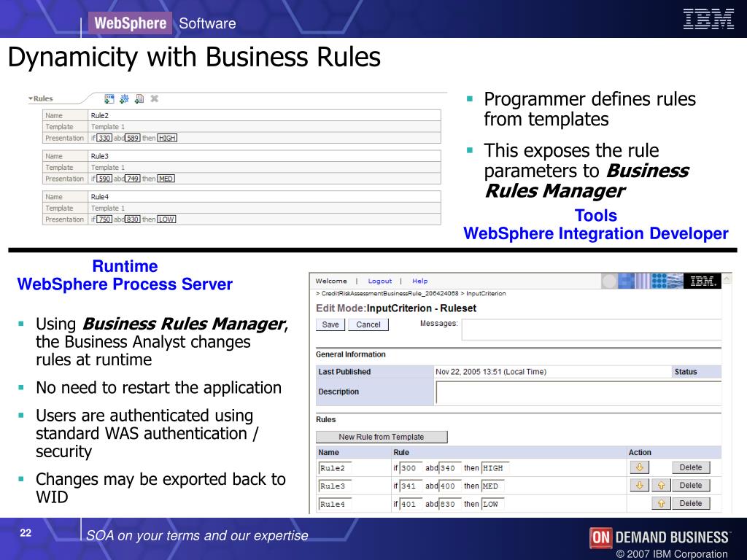Click the Last Published date value

pos(491,371)
